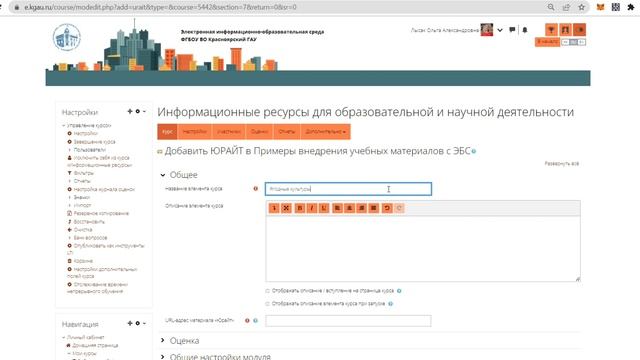Expand Пользователи in settings tree
The height and width of the screenshot is (360, 640).
pyautogui.click(x=69, y=150)
